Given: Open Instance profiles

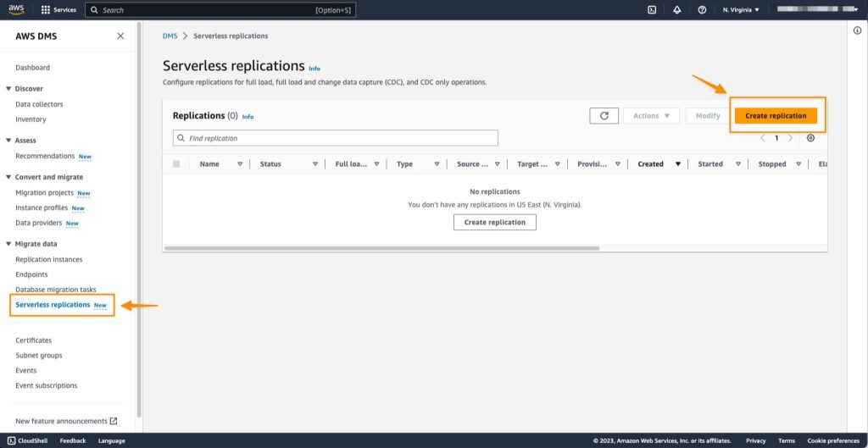Looking at the screenshot, I should click(x=42, y=208).
